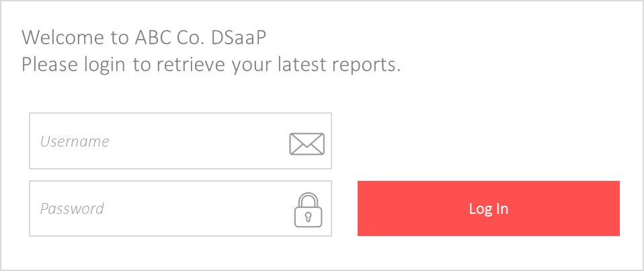
Task: Click empty area inside Password box
Action: pyautogui.click(x=202, y=208)
